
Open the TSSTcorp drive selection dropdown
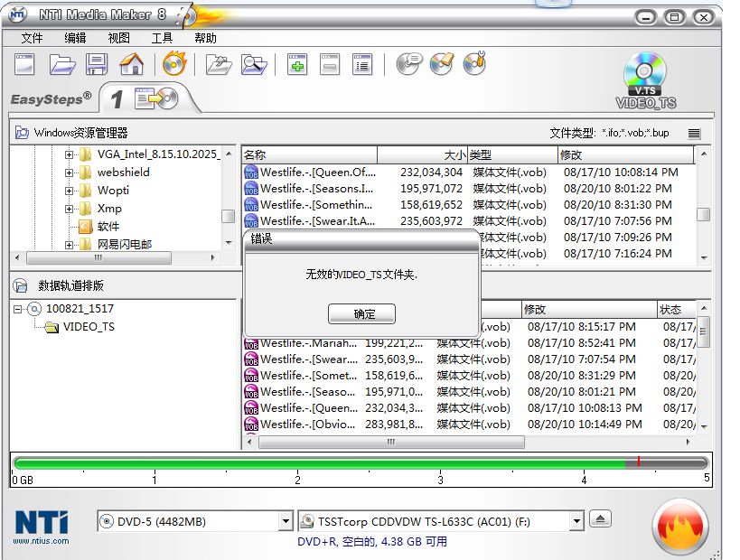tap(576, 521)
